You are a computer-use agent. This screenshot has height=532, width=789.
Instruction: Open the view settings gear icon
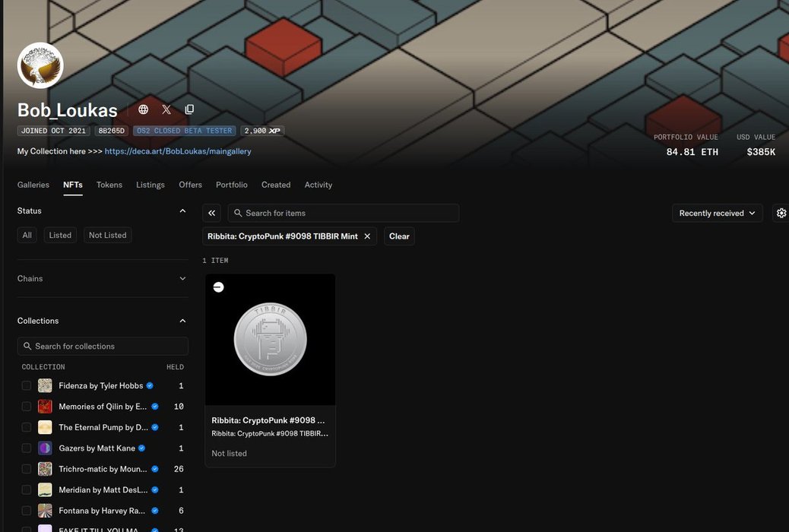point(781,214)
